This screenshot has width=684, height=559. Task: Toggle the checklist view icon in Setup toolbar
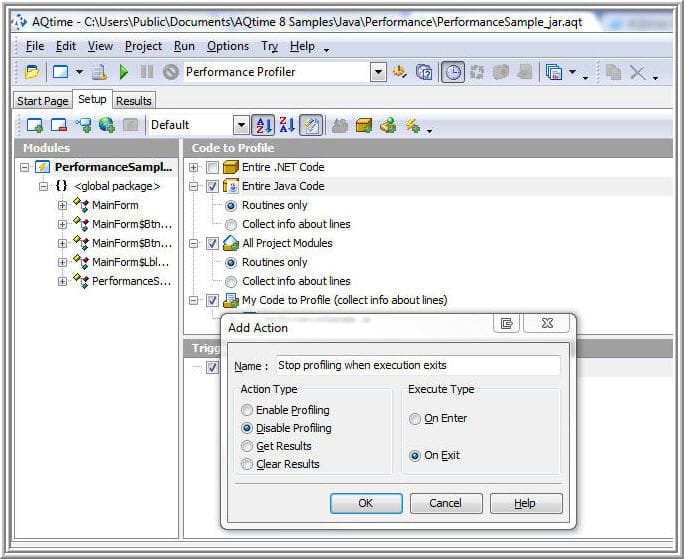coord(311,125)
